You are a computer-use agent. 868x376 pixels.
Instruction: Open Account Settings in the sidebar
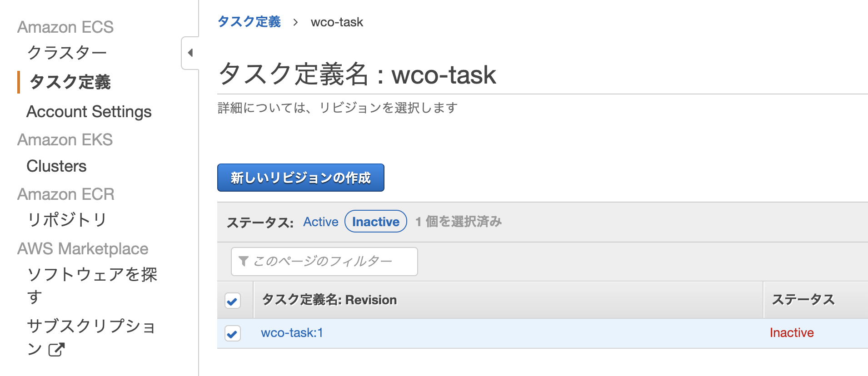(89, 112)
